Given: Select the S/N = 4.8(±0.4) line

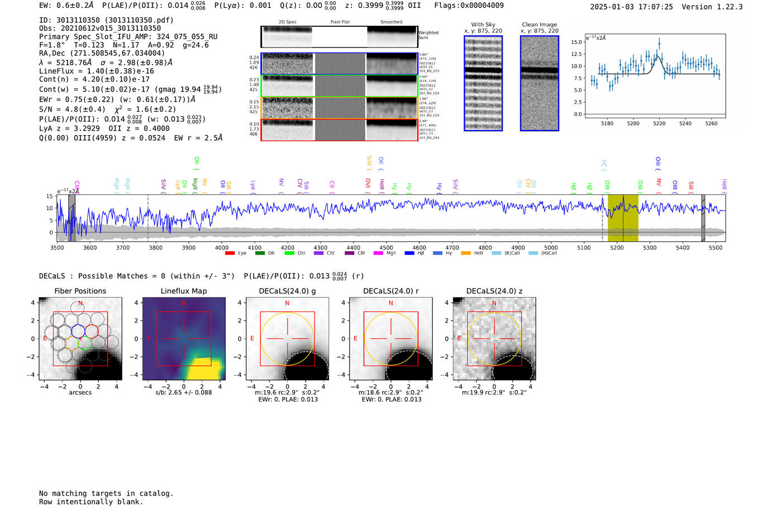Looking at the screenshot, I should pos(107,109).
